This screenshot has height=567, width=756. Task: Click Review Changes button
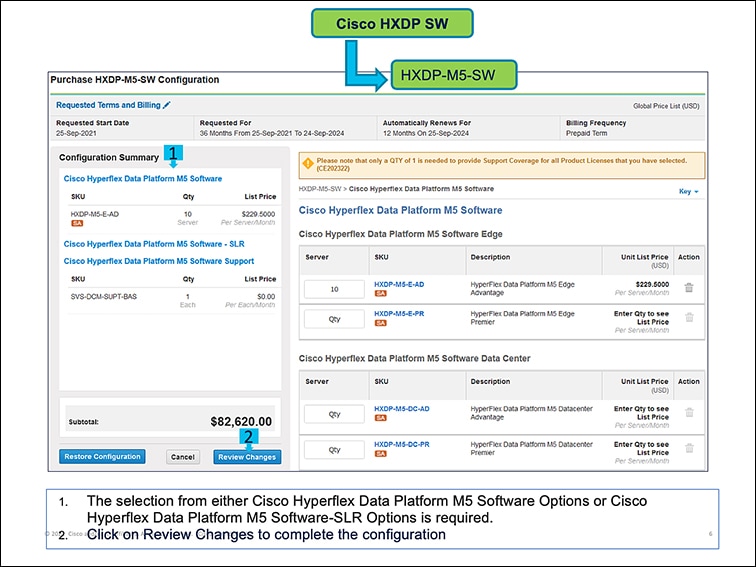tap(247, 457)
